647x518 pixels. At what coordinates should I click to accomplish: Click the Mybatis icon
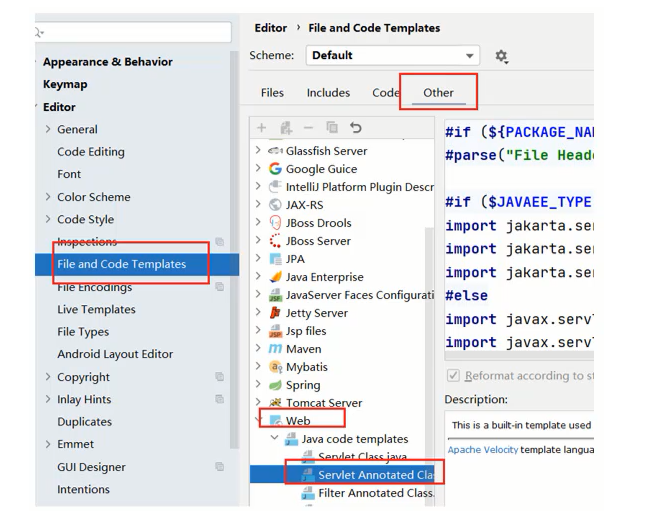(275, 367)
